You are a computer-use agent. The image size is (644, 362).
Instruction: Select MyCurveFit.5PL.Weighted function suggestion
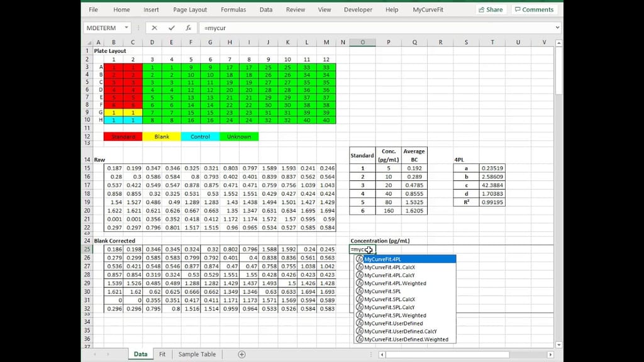[406, 315]
